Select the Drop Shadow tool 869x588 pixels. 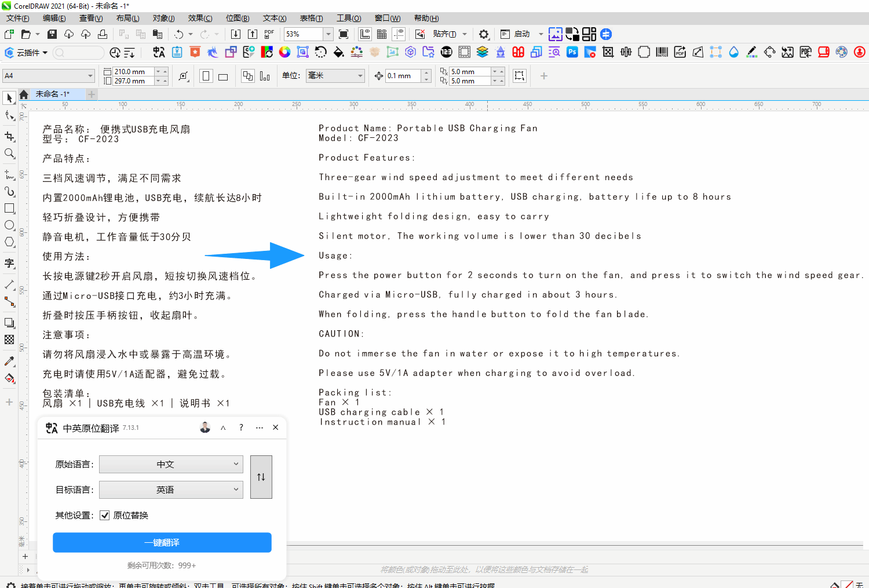point(9,323)
